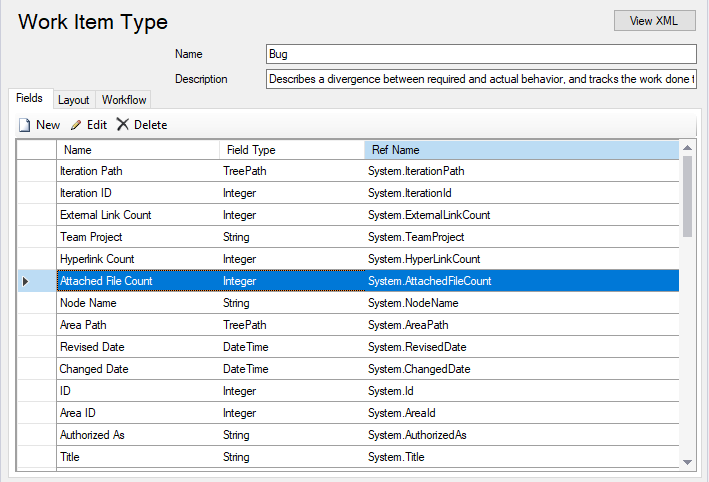Open the Workflow tab
Screen dimensions: 709x482
124,100
